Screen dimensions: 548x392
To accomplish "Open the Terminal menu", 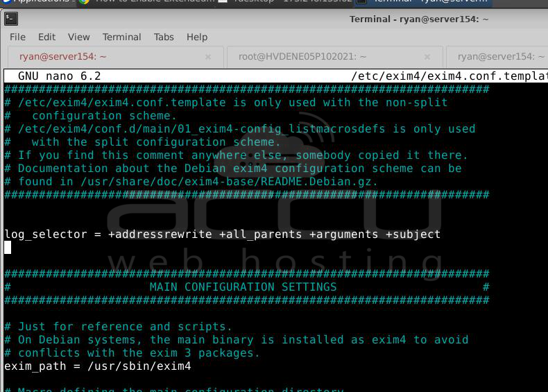I will (x=121, y=37).
